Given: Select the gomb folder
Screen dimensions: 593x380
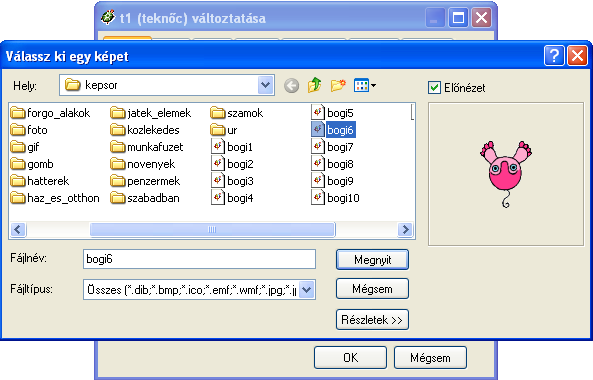Looking at the screenshot, I should pos(32,164).
